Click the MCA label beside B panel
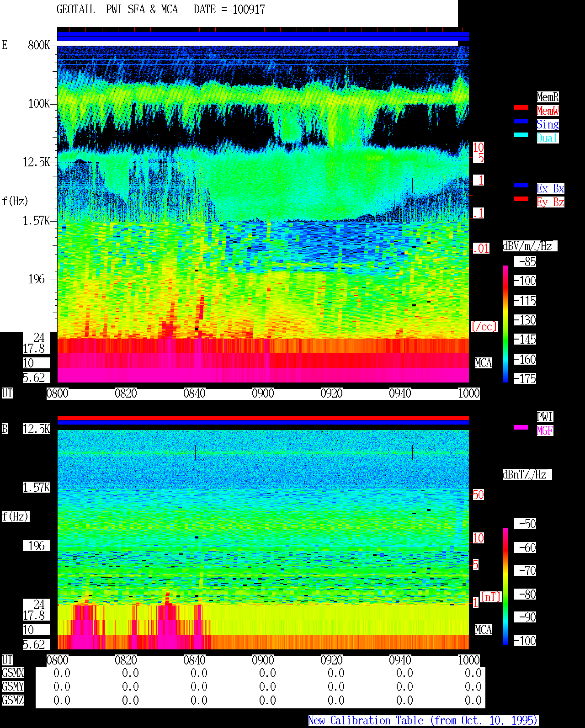585x728 pixels. pyautogui.click(x=484, y=630)
